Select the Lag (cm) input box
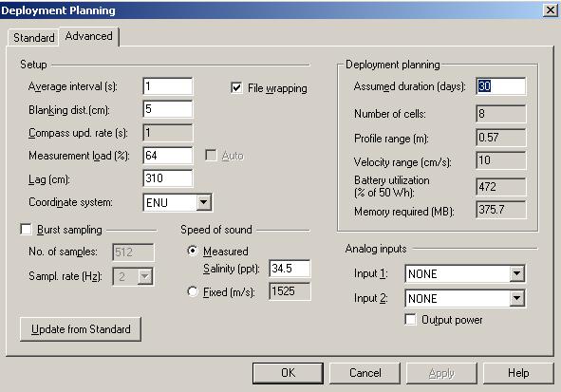The image size is (561, 392). pos(167,178)
